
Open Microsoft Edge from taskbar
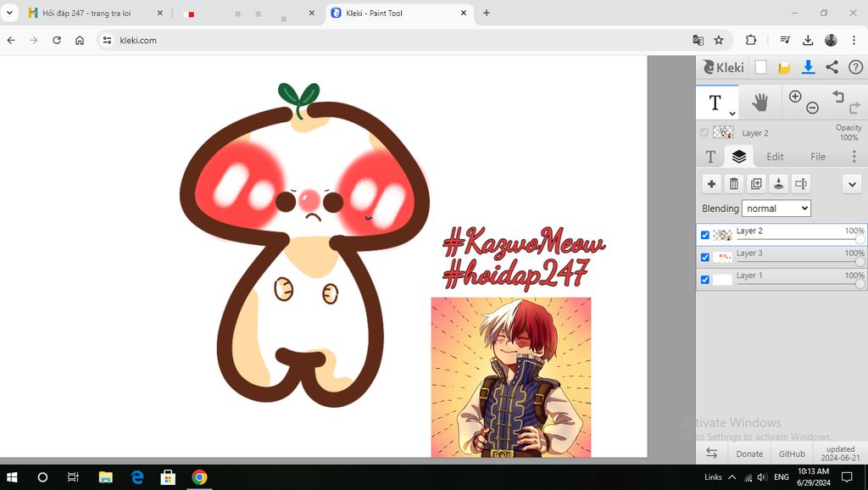click(136, 477)
